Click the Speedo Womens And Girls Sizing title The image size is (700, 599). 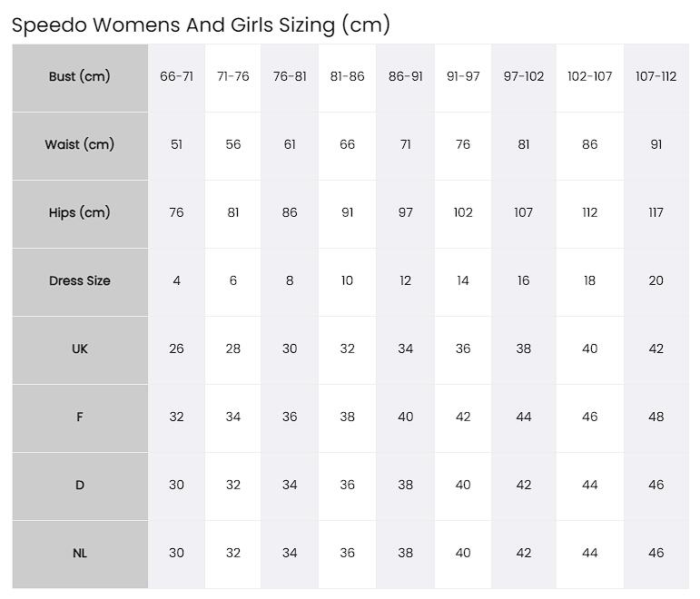(201, 25)
